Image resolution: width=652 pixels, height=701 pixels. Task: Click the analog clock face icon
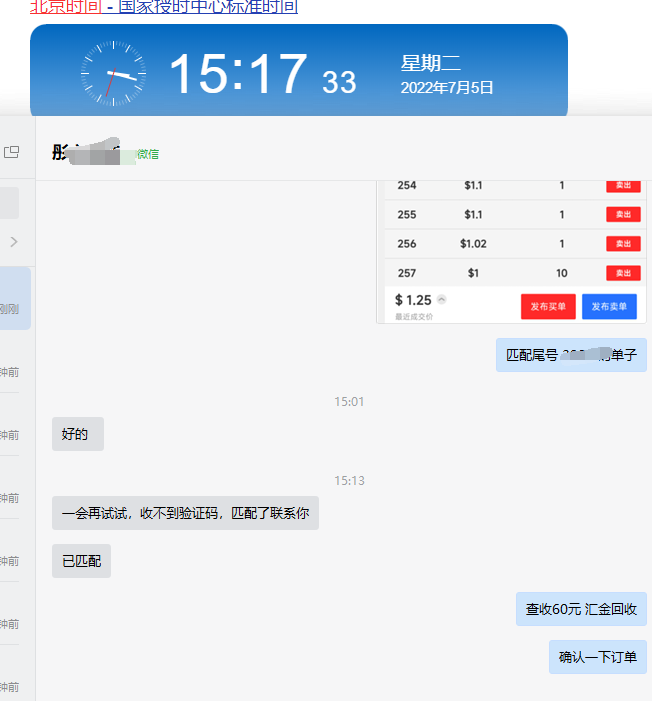114,74
